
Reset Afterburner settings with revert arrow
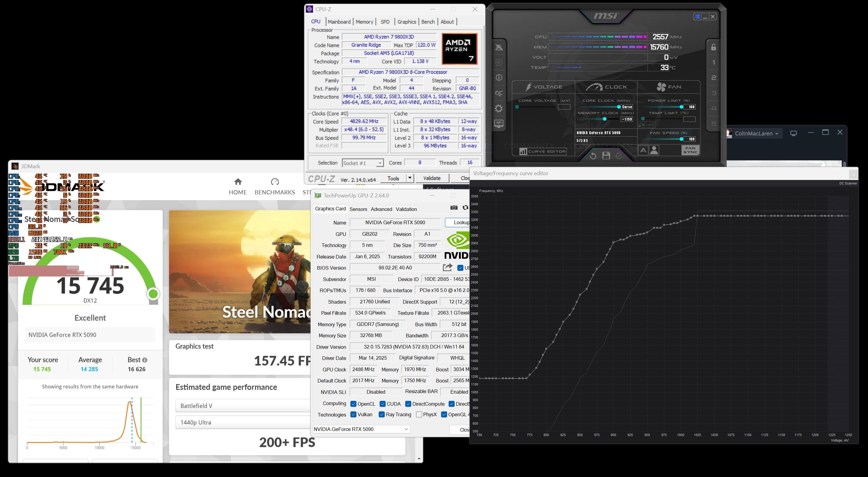(x=593, y=156)
